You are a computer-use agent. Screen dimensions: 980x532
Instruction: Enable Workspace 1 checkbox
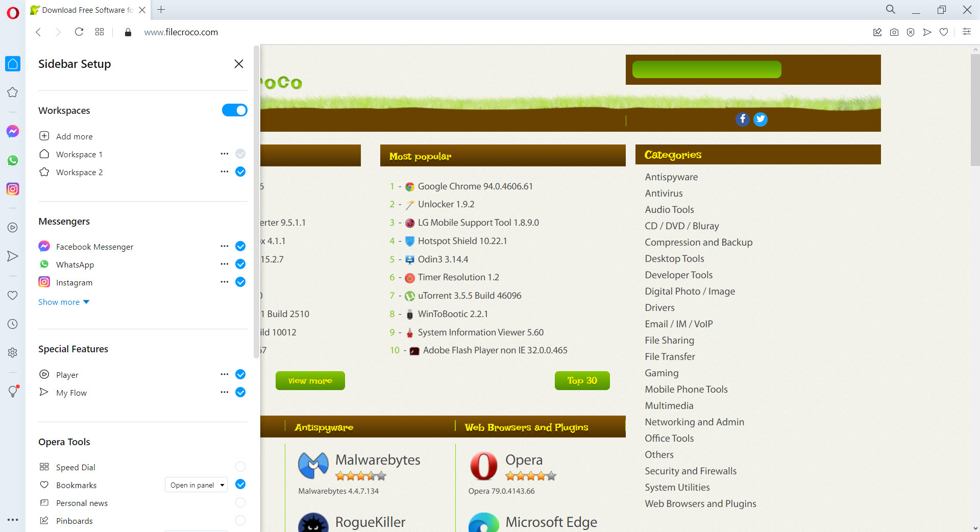pyautogui.click(x=240, y=154)
